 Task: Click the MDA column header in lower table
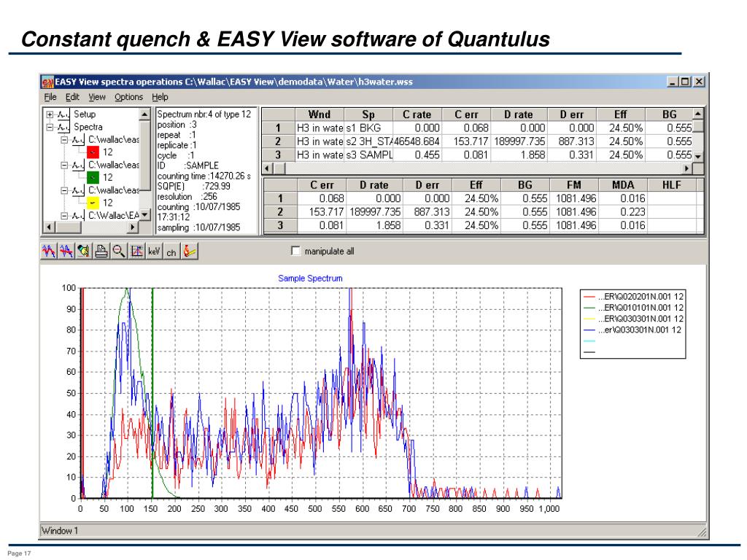(x=623, y=184)
